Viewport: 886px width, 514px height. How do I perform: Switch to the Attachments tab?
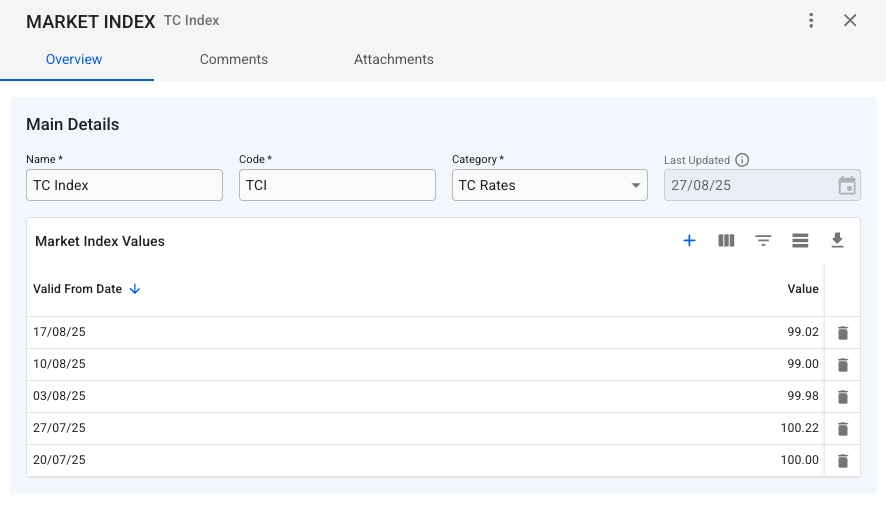point(394,59)
